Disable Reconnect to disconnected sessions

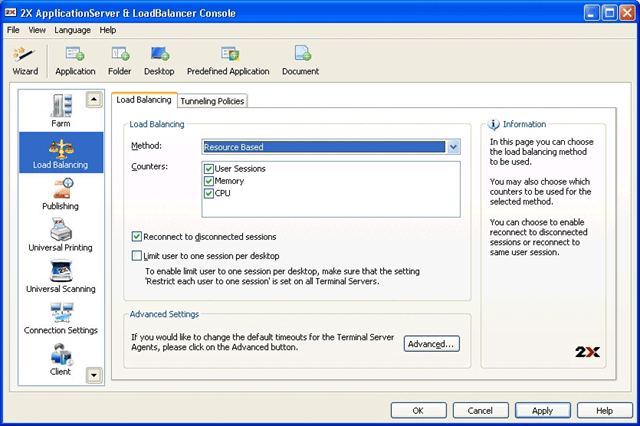[137, 237]
